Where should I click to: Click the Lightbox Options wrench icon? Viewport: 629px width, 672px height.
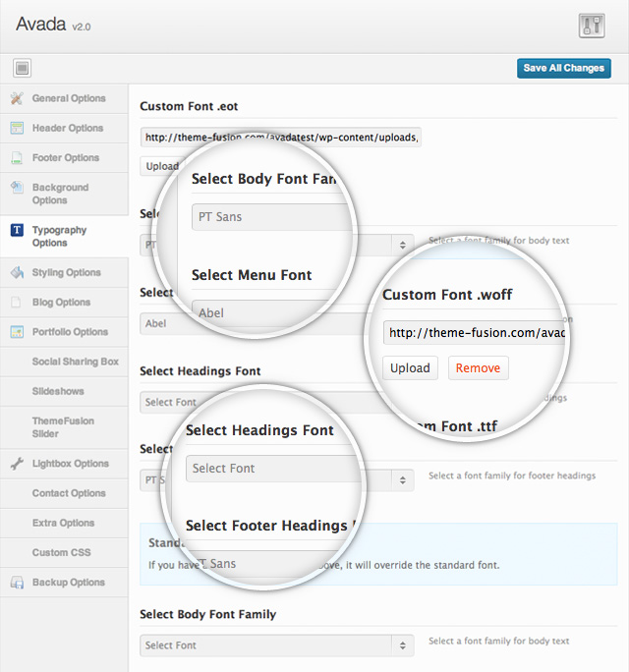(x=17, y=463)
